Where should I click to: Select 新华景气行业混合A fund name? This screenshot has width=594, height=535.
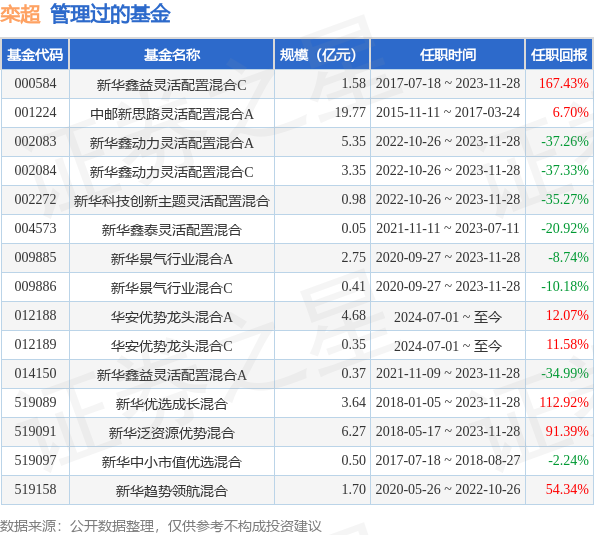pos(172,258)
